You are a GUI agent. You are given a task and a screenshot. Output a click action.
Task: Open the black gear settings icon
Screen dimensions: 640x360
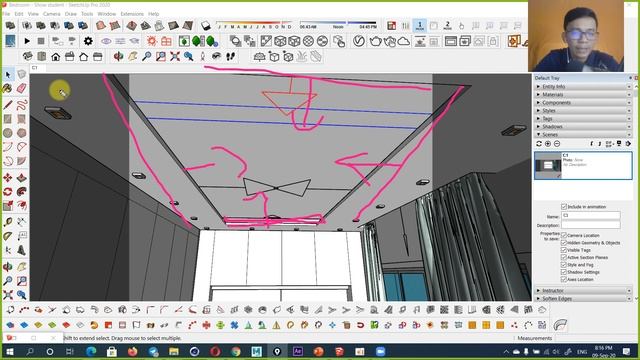click(x=88, y=41)
